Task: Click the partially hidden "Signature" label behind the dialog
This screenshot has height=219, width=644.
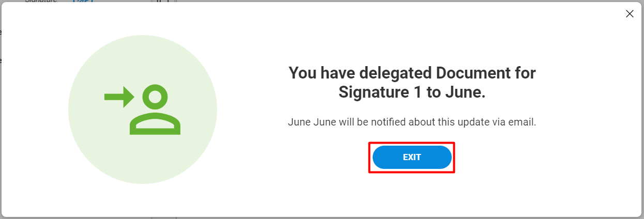Action: click(x=40, y=2)
